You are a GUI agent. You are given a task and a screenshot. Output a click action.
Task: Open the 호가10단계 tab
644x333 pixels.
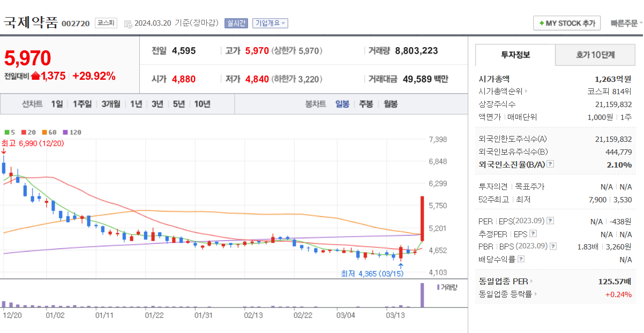click(x=595, y=55)
